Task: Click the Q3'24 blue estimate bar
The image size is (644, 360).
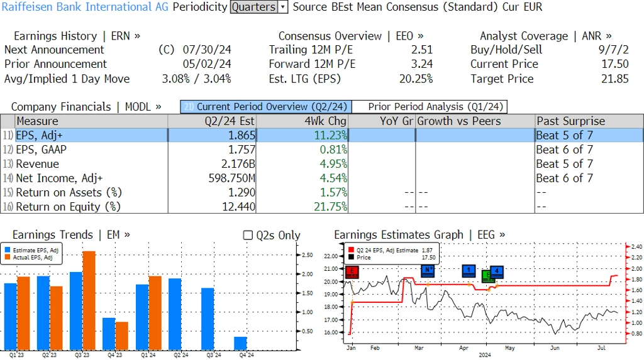Action: pyautogui.click(x=208, y=319)
